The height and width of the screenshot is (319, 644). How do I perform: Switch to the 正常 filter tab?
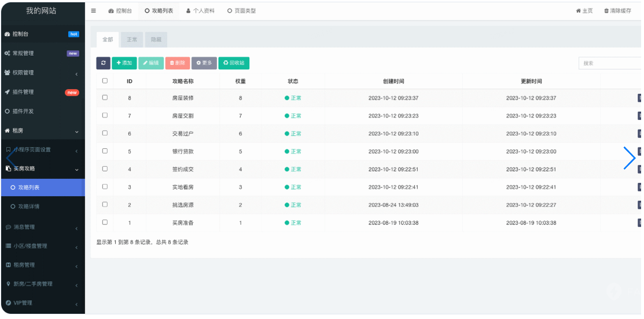[132, 39]
